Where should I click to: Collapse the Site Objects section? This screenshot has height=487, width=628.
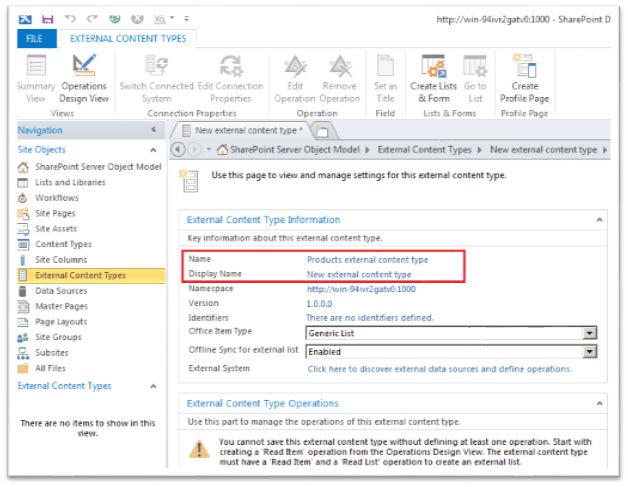pyautogui.click(x=153, y=150)
